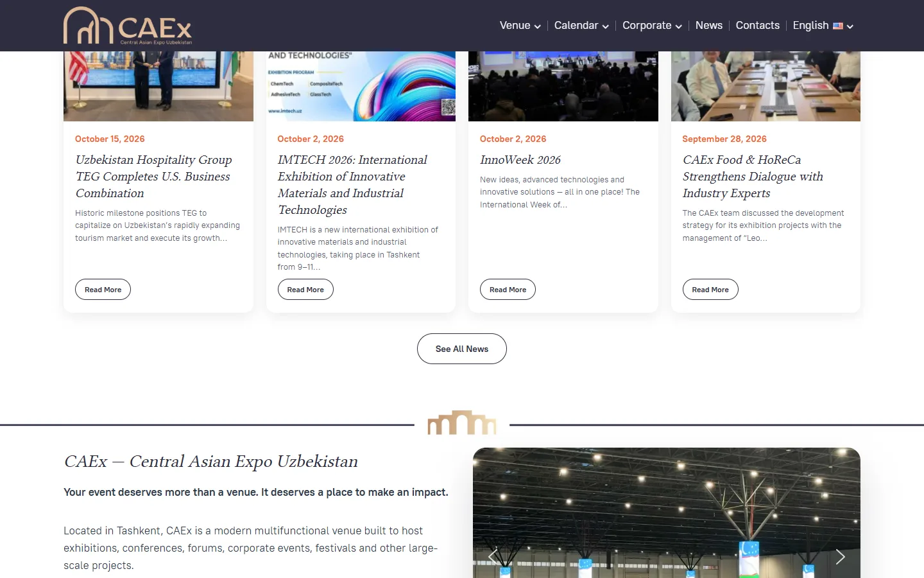Image resolution: width=924 pixels, height=578 pixels.
Task: Click the 'Historic milestone positions TEG' excerpt
Action: (157, 225)
